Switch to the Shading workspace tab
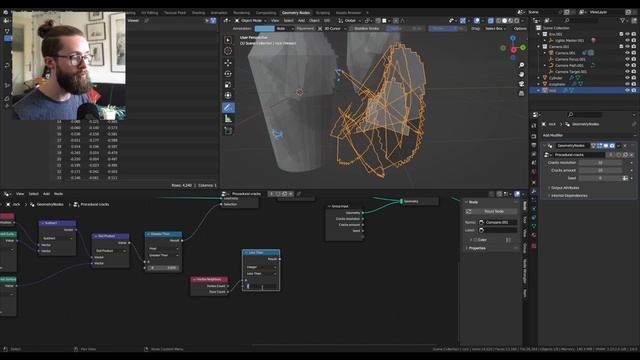Viewport: 640px width, 360px height. pyautogui.click(x=198, y=13)
